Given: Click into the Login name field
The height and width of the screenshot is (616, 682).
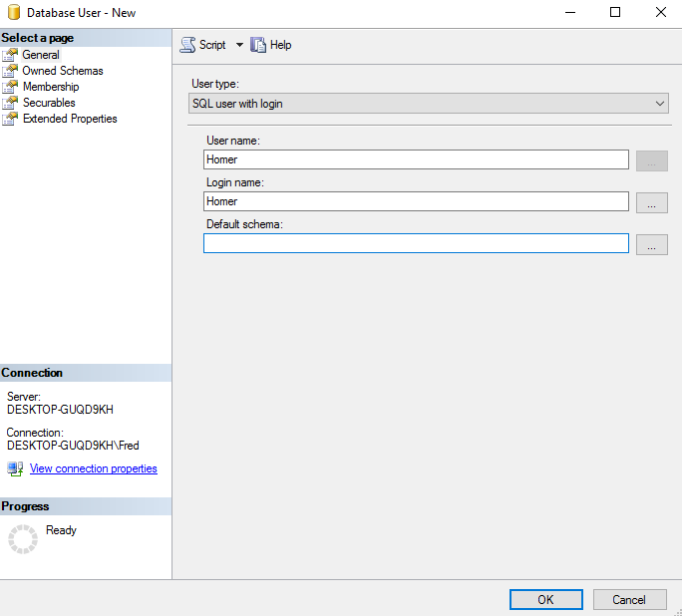Looking at the screenshot, I should [x=416, y=201].
